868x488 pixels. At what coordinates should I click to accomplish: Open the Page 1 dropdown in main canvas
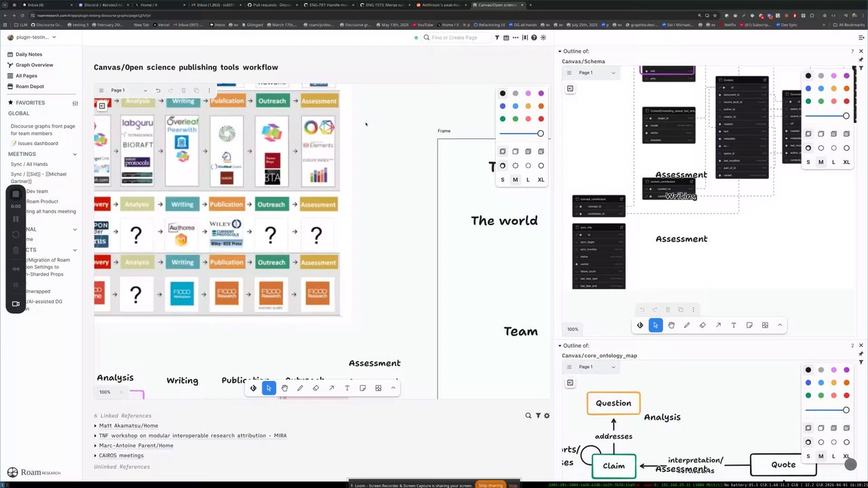128,90
